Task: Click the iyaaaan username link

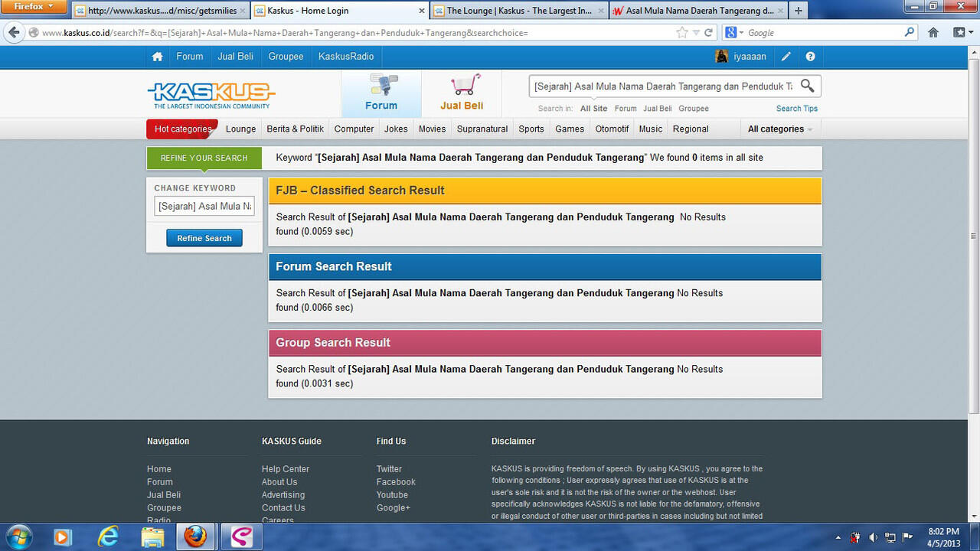Action: point(750,57)
